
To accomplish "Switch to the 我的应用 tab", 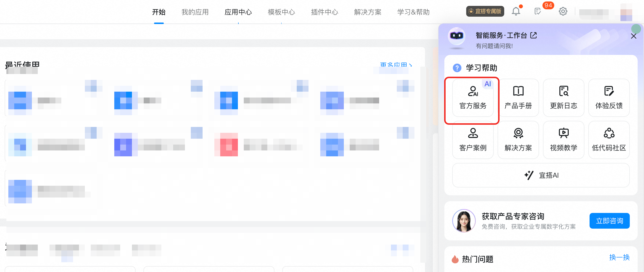I will [195, 12].
